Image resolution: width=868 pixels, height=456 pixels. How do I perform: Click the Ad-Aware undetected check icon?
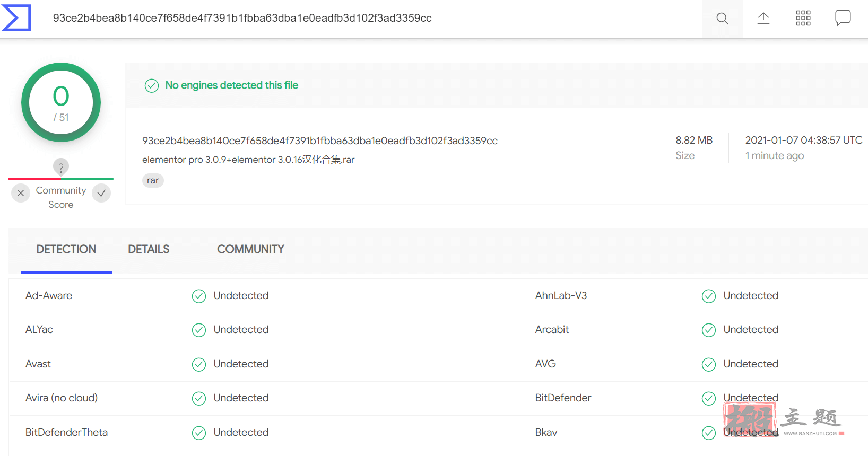(x=199, y=296)
